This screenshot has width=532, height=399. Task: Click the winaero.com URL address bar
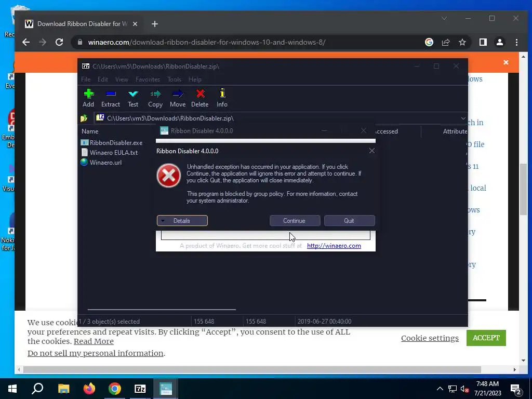click(x=207, y=43)
